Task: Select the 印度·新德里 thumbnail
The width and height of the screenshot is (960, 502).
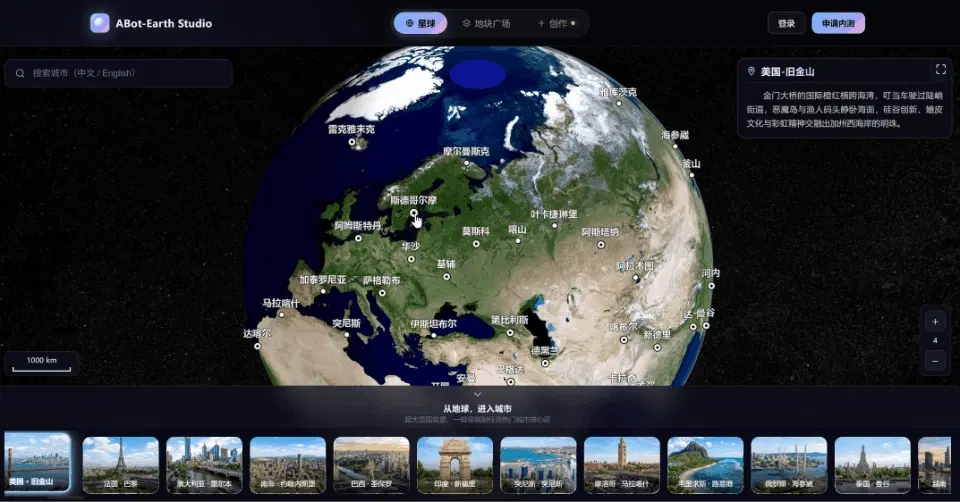Action: pos(455,465)
